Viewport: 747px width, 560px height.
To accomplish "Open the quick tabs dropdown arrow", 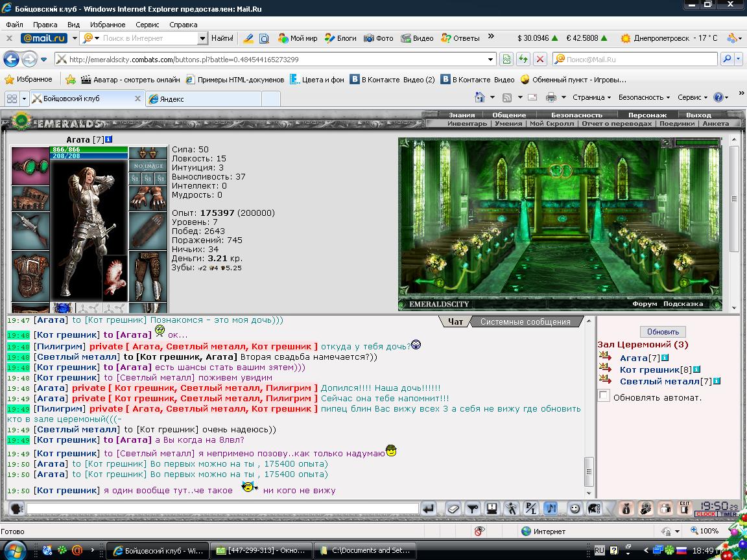I will (24, 99).
